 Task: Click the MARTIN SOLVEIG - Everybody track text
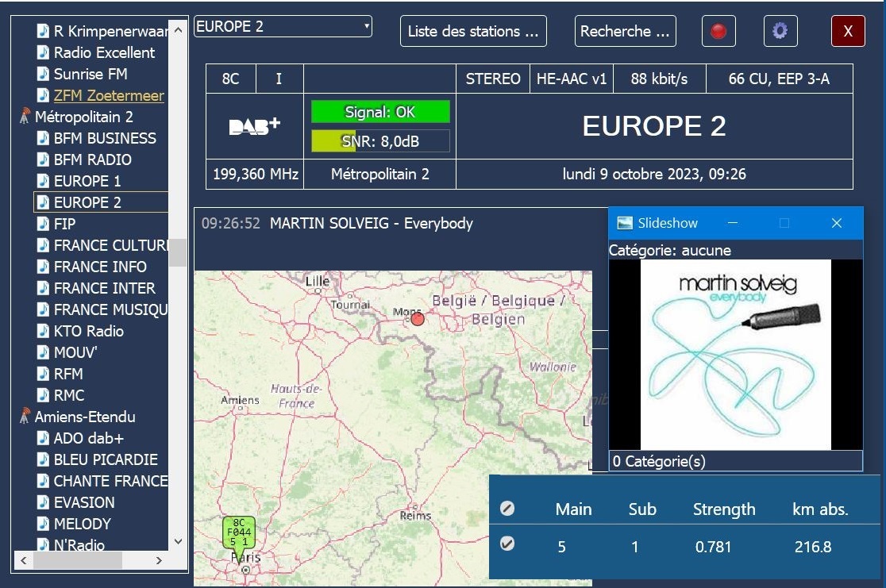pos(372,224)
